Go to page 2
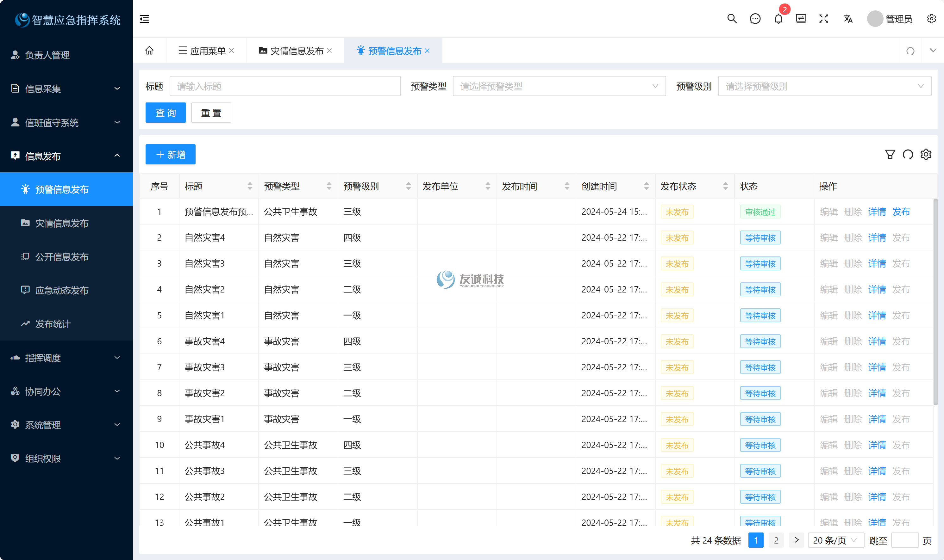The width and height of the screenshot is (944, 560). click(776, 540)
